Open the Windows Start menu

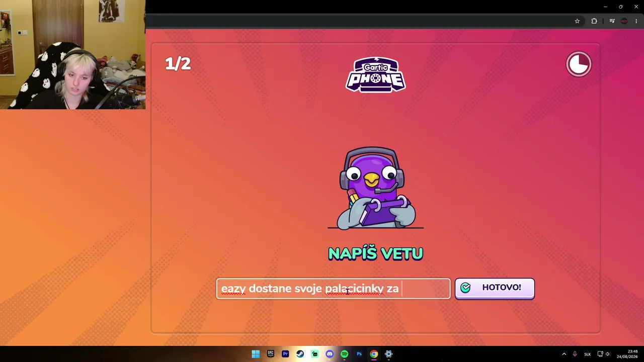(x=256, y=354)
